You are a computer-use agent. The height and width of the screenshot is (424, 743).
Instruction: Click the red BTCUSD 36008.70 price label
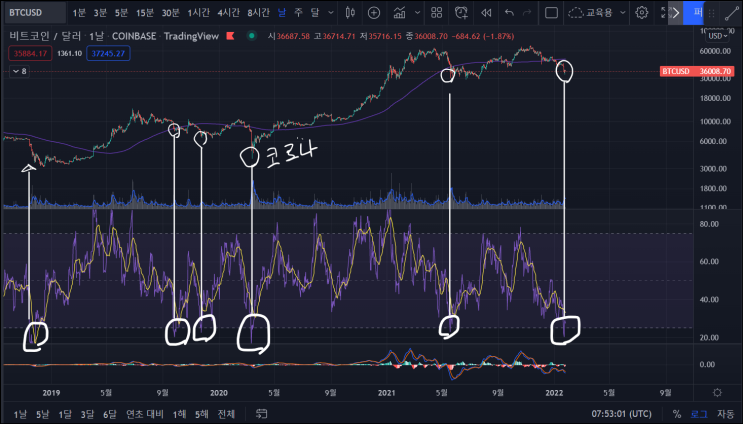697,71
